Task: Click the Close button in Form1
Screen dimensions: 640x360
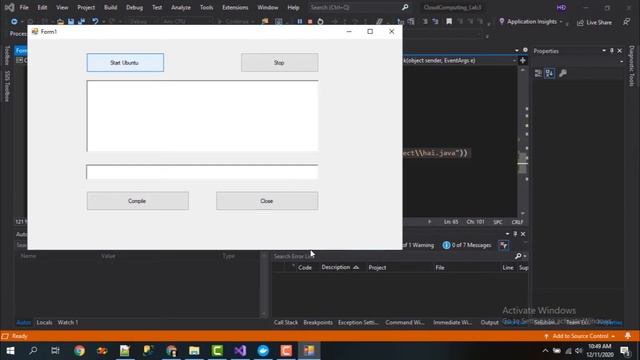Action: tap(267, 201)
